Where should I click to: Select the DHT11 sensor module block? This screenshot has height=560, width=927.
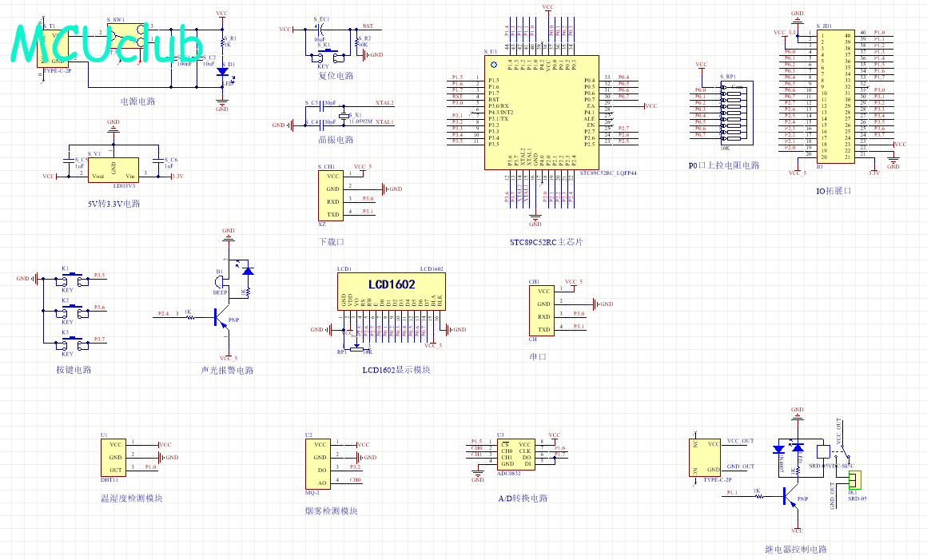(x=113, y=457)
